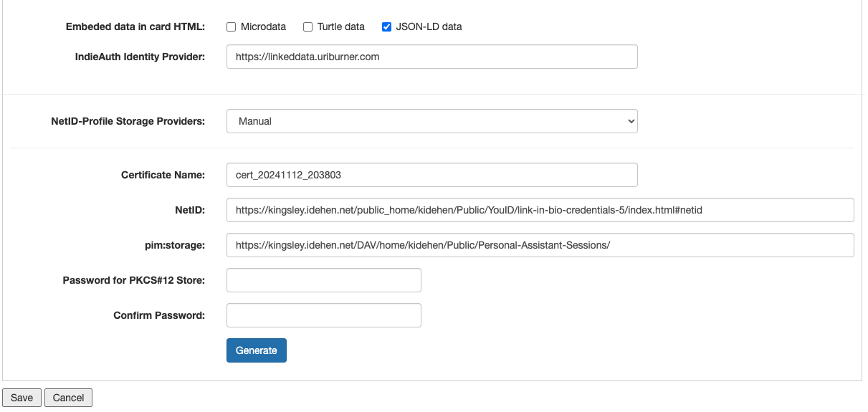This screenshot has width=868, height=412.
Task: Click the 'IndieAuth Identity Provider' label text
Action: pyautogui.click(x=140, y=57)
